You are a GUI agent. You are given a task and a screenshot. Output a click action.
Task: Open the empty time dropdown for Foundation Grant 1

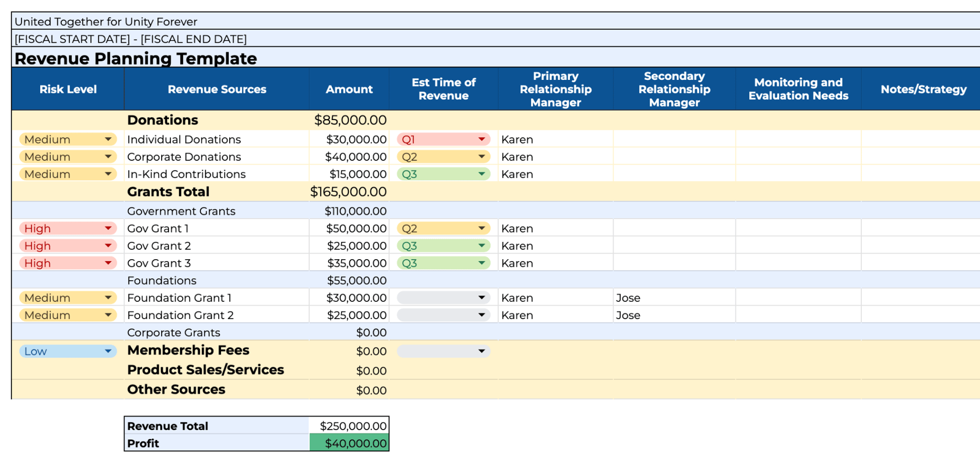click(x=443, y=298)
